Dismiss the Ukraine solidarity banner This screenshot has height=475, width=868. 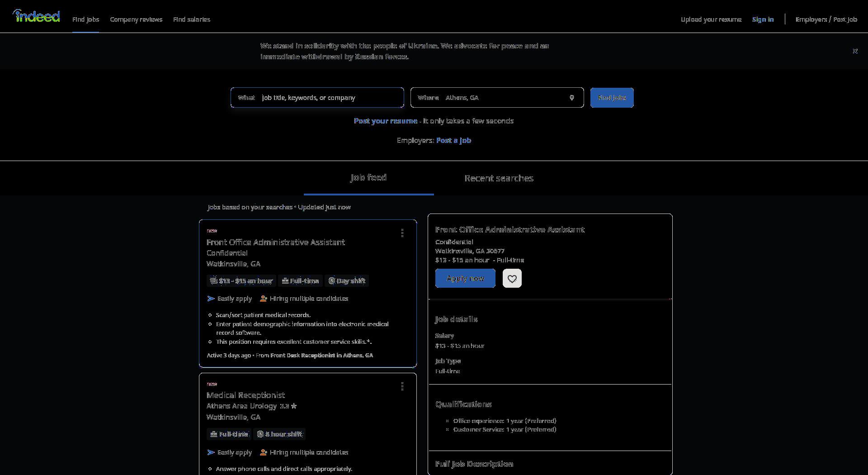[x=855, y=51]
